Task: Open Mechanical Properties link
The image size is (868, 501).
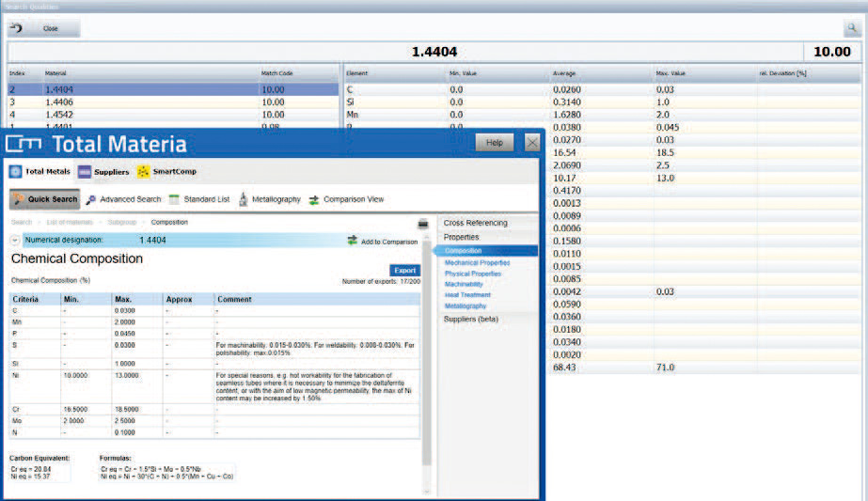Action: tap(477, 263)
